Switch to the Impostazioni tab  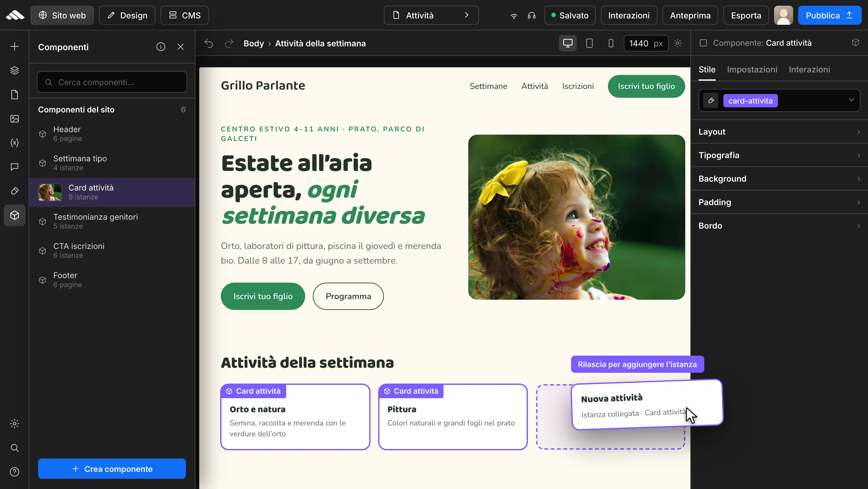752,70
